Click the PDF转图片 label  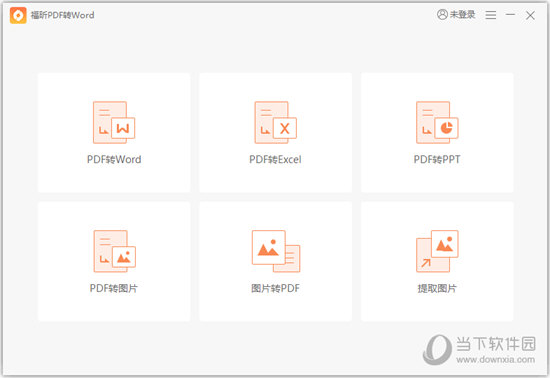(x=114, y=288)
